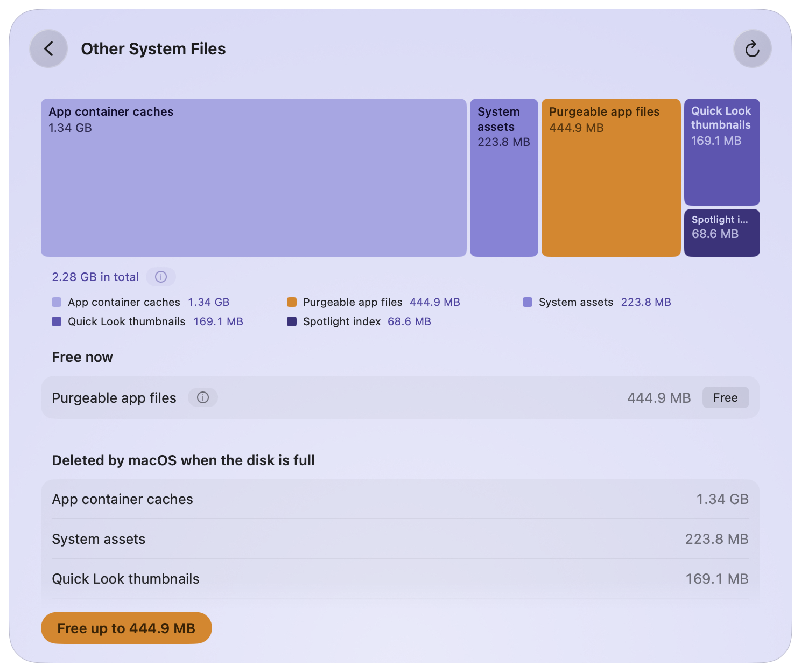
Task: Select App container caches list row
Action: (x=400, y=499)
